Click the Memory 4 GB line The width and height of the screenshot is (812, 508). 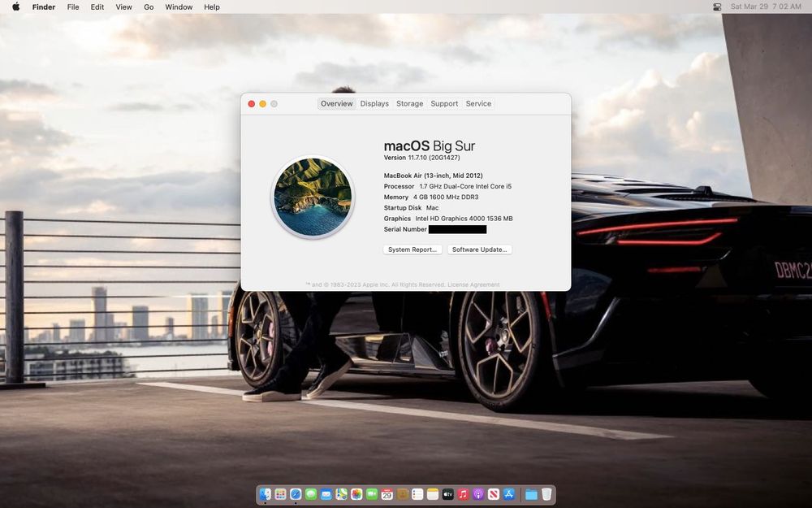click(431, 197)
